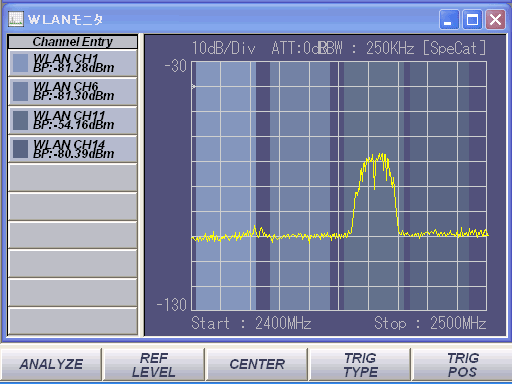The height and width of the screenshot is (384, 512).
Task: Click the WLAN monitor title bar icon
Action: pyautogui.click(x=16, y=19)
